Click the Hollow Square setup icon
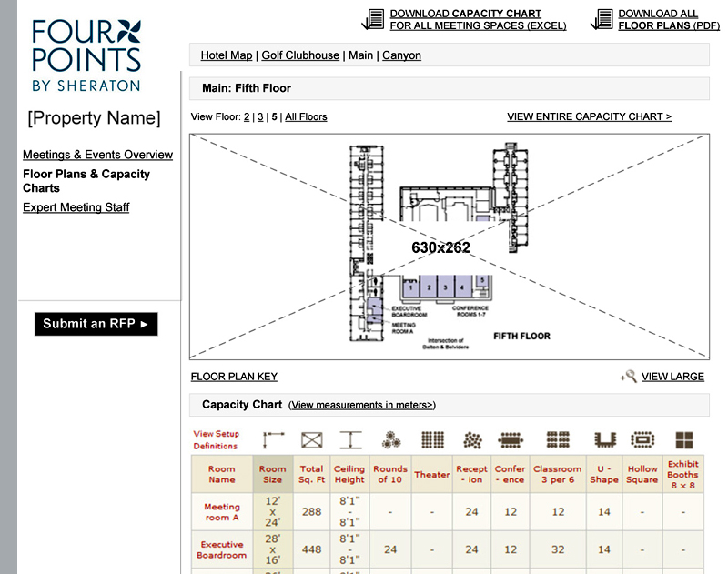Screen dimensions: 728x574 click(x=642, y=440)
